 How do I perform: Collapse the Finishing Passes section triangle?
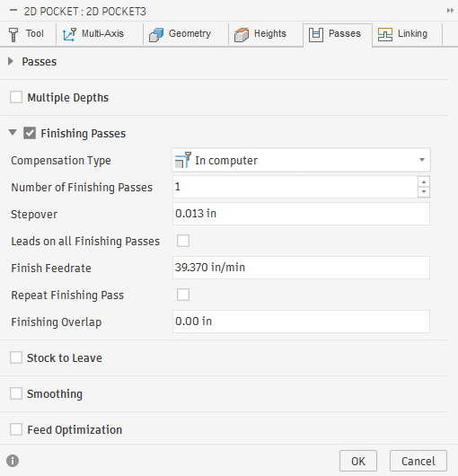click(13, 133)
